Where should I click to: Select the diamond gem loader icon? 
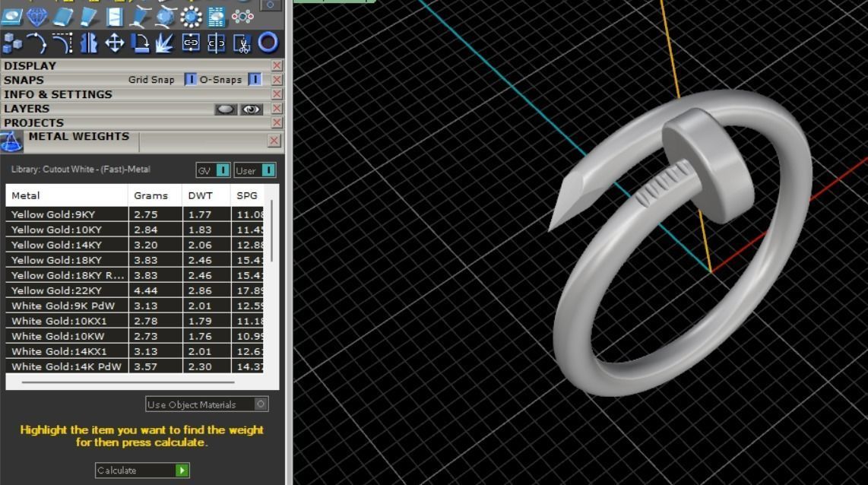coord(37,17)
